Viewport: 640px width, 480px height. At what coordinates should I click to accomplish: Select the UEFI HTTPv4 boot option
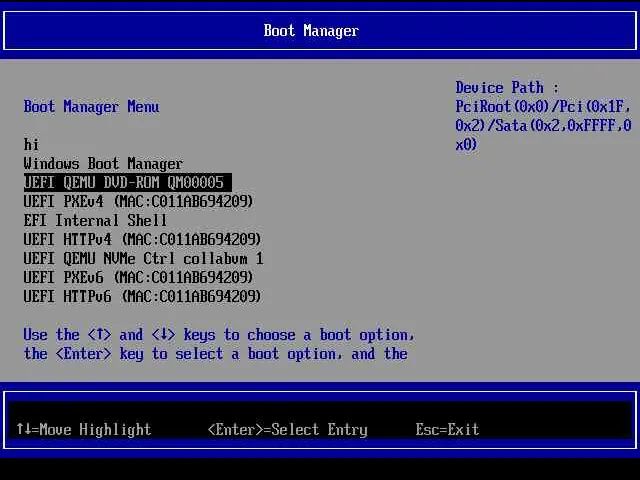142,239
